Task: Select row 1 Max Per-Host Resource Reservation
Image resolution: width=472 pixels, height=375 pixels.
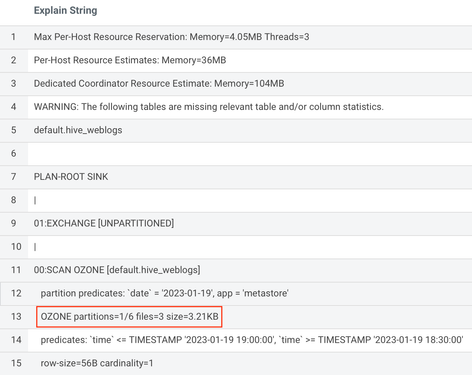Action: coord(236,37)
